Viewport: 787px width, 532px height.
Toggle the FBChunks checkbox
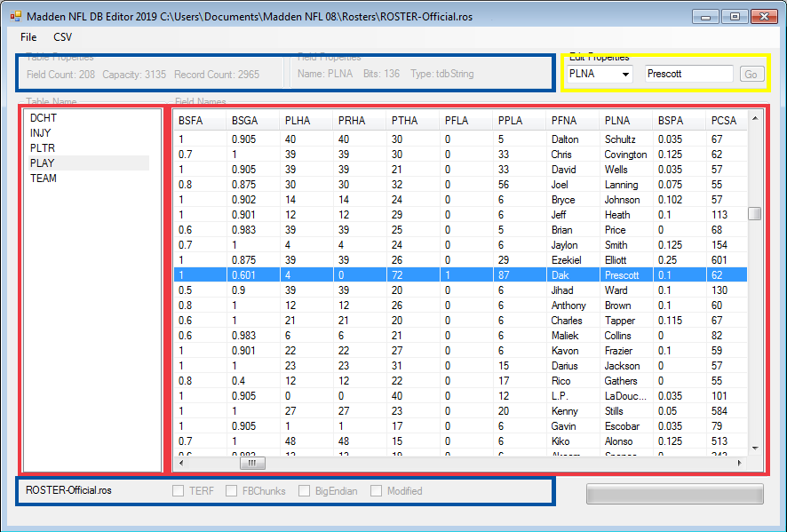[231, 491]
